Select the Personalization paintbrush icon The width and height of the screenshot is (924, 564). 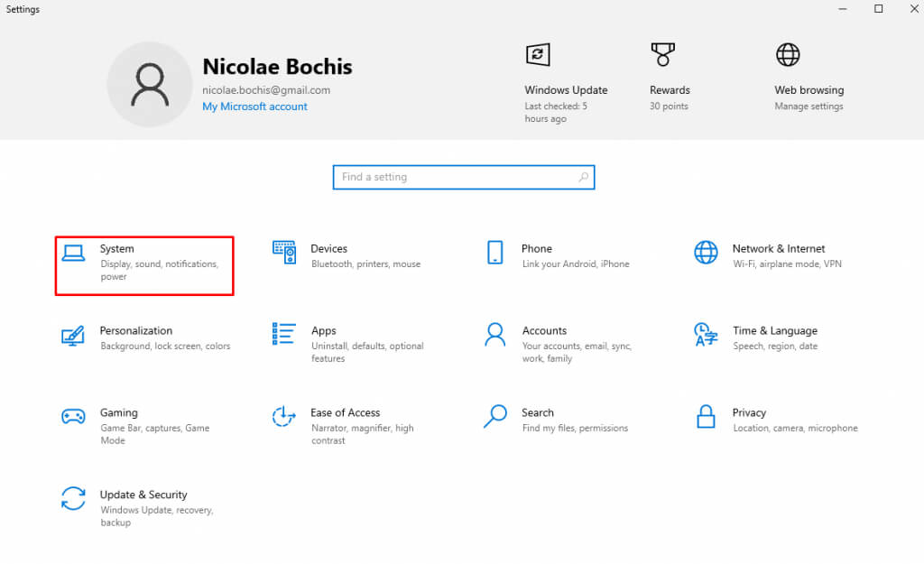click(x=73, y=335)
